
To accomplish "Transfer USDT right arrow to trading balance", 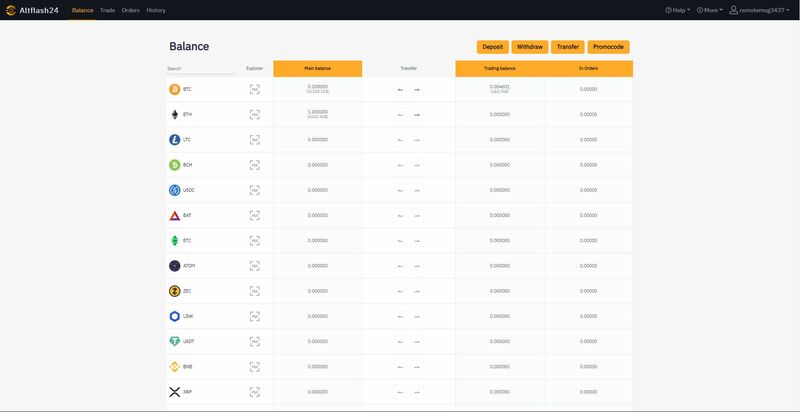I will point(417,342).
